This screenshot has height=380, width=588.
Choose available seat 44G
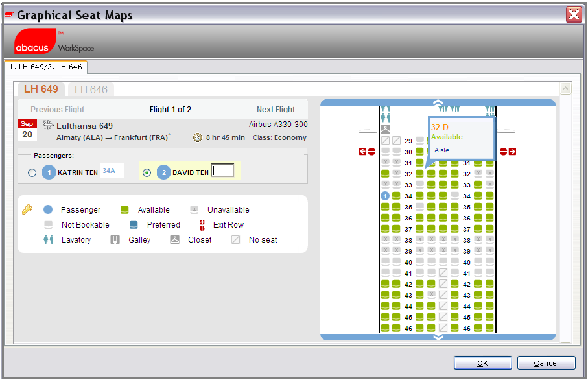454,306
